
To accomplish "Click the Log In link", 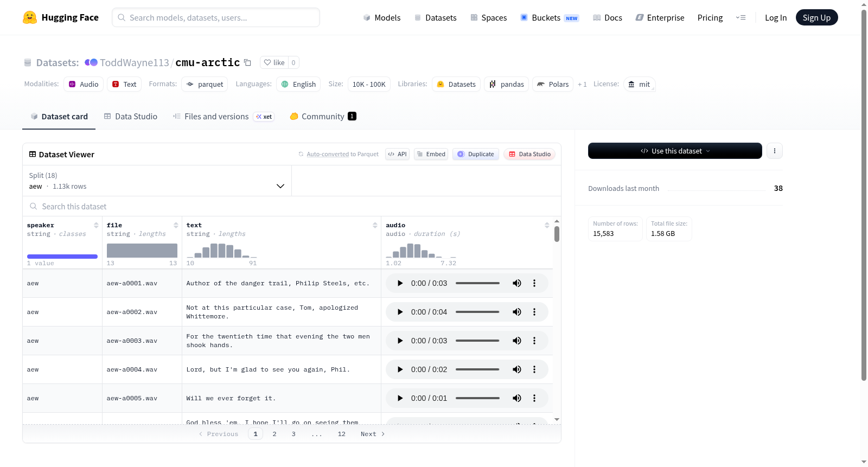I will point(776,17).
